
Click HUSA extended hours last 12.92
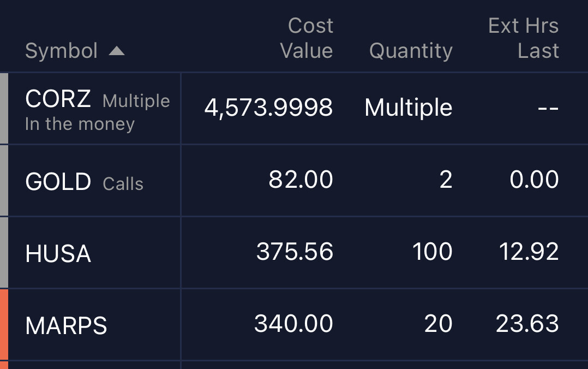(529, 251)
